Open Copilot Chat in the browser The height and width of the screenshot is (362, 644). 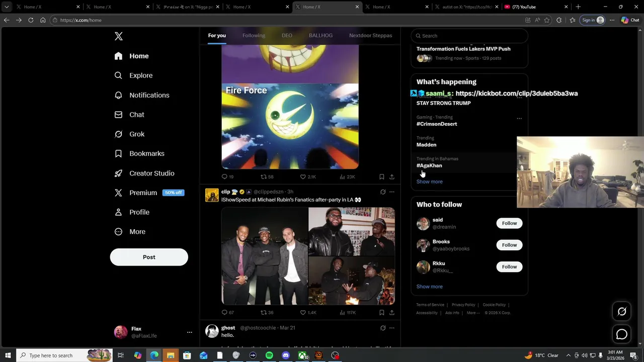point(630,20)
